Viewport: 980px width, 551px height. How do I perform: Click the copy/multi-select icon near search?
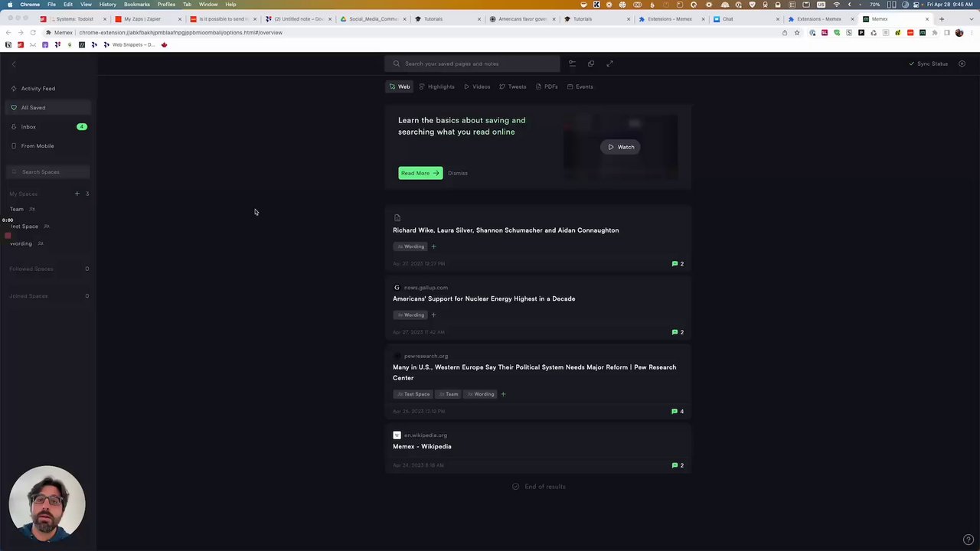pos(591,64)
